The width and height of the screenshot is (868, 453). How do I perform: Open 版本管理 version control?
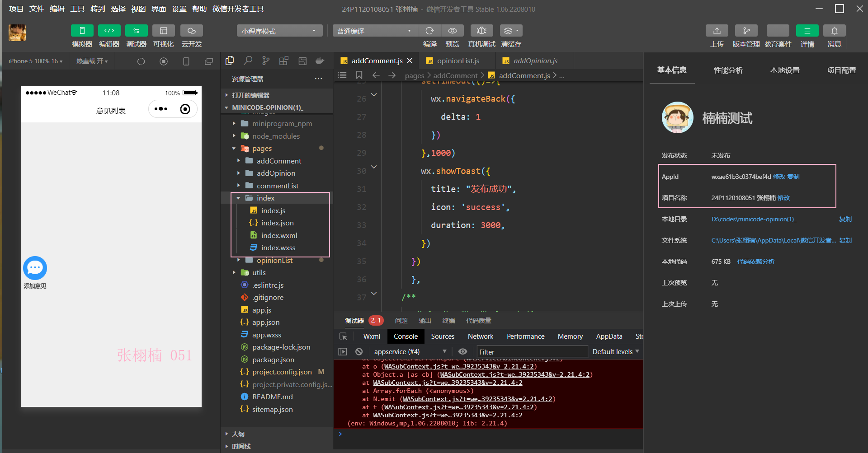coord(746,31)
